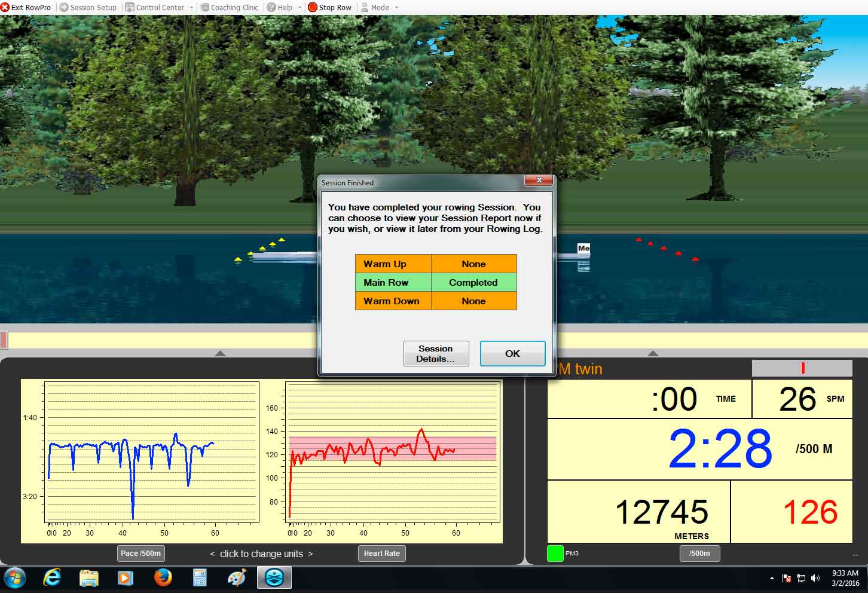Image resolution: width=868 pixels, height=593 pixels.
Task: Click the network tray icon
Action: [x=801, y=578]
